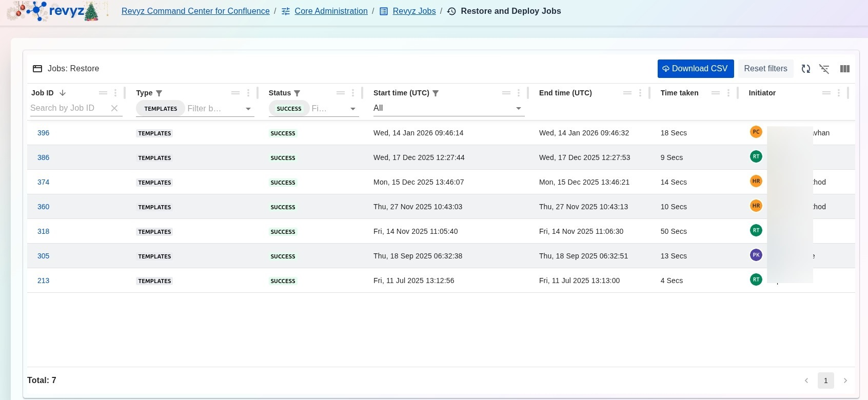
Task: Toggle Job ID sort arrow
Action: (x=63, y=93)
